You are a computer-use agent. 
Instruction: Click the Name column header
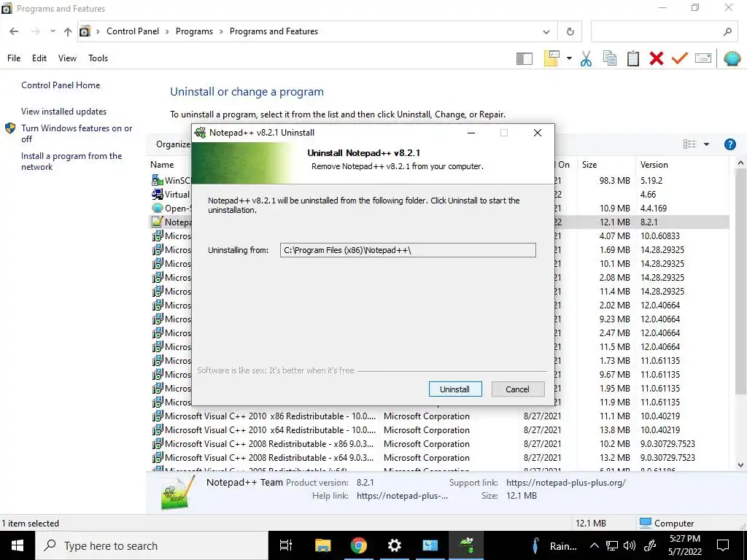pyautogui.click(x=162, y=165)
